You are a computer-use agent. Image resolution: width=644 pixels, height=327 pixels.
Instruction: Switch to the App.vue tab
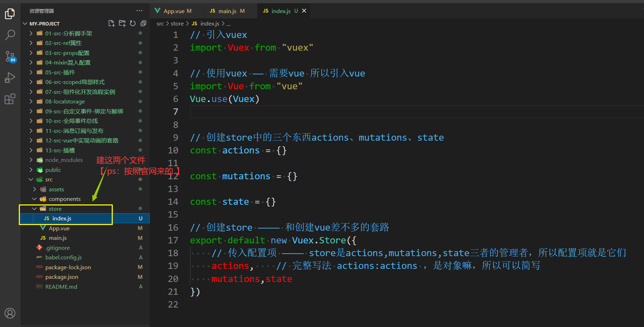(x=177, y=11)
